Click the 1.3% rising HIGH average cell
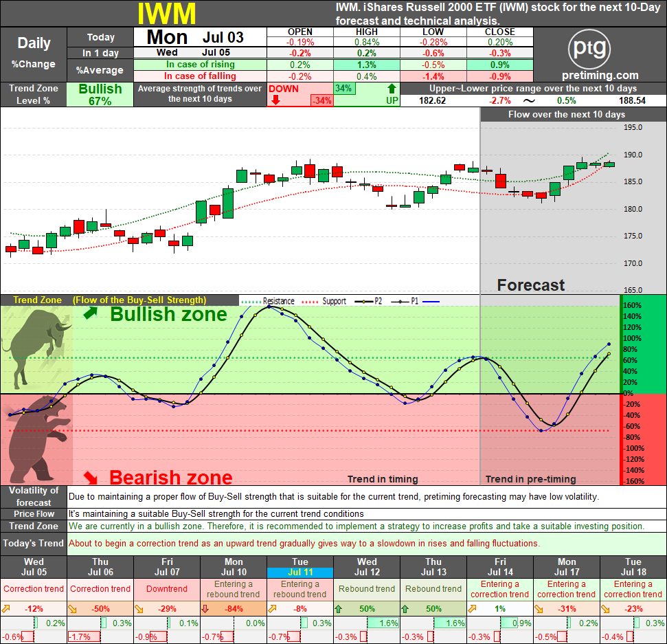667x644 pixels. (367, 65)
